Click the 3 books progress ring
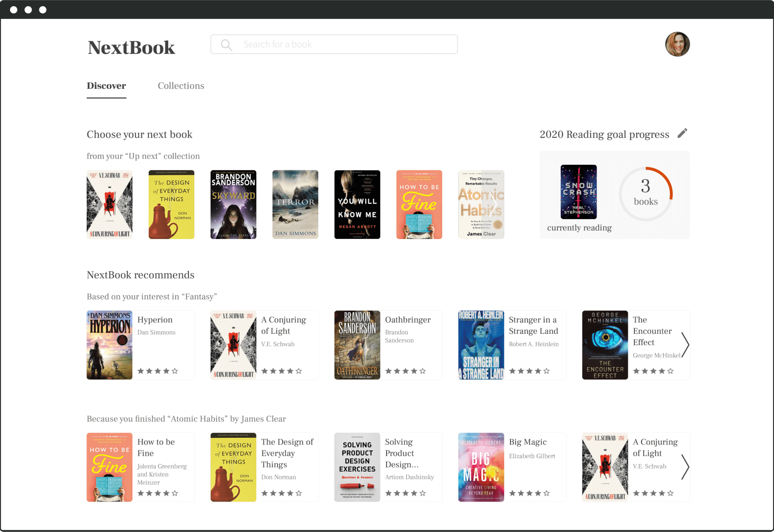The width and height of the screenshot is (774, 532). point(646,194)
